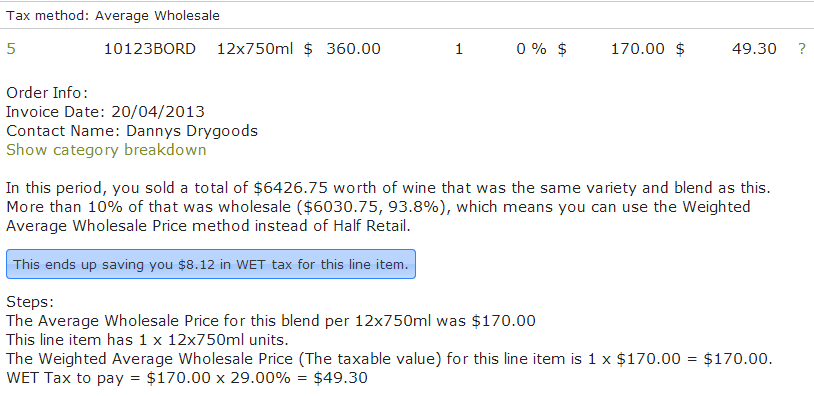Open line item number 5 link
The width and height of the screenshot is (814, 396).
11,49
